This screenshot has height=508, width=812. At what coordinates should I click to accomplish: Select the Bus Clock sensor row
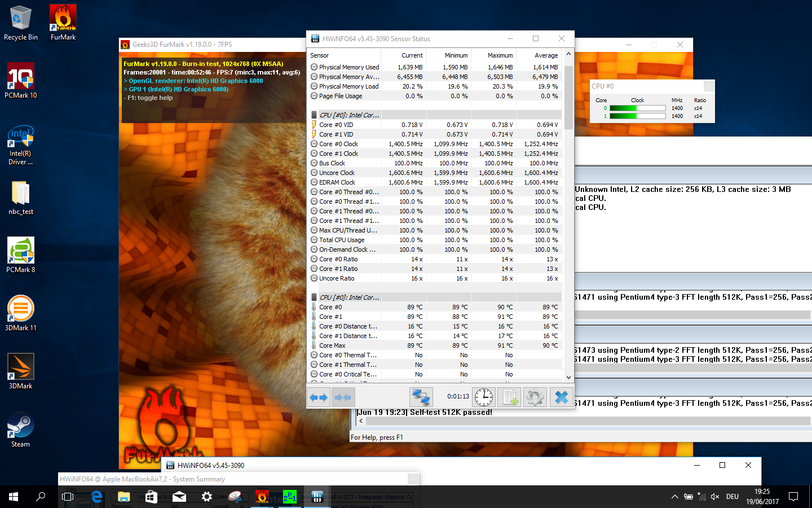[x=435, y=163]
